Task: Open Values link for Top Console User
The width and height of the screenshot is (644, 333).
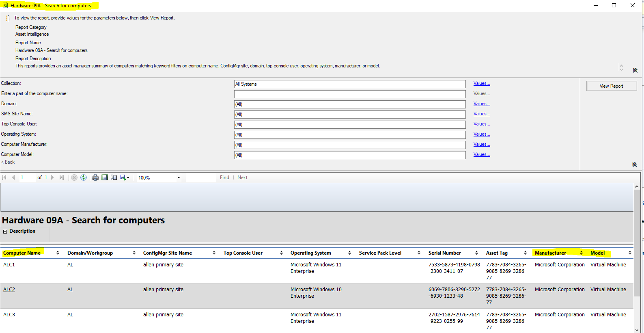Action: tap(482, 124)
